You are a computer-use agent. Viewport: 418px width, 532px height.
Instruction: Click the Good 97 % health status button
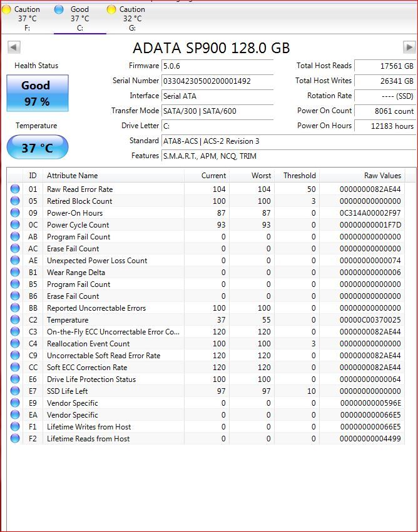[38, 93]
